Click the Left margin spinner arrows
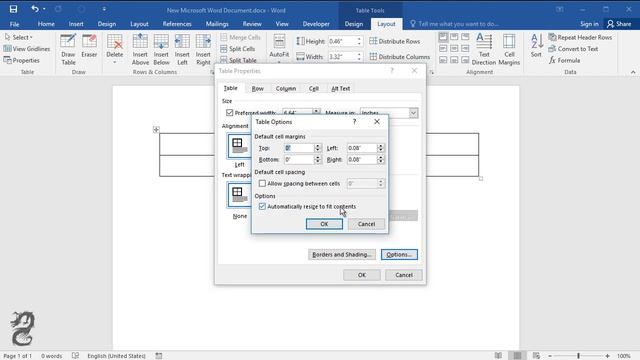 click(380, 148)
